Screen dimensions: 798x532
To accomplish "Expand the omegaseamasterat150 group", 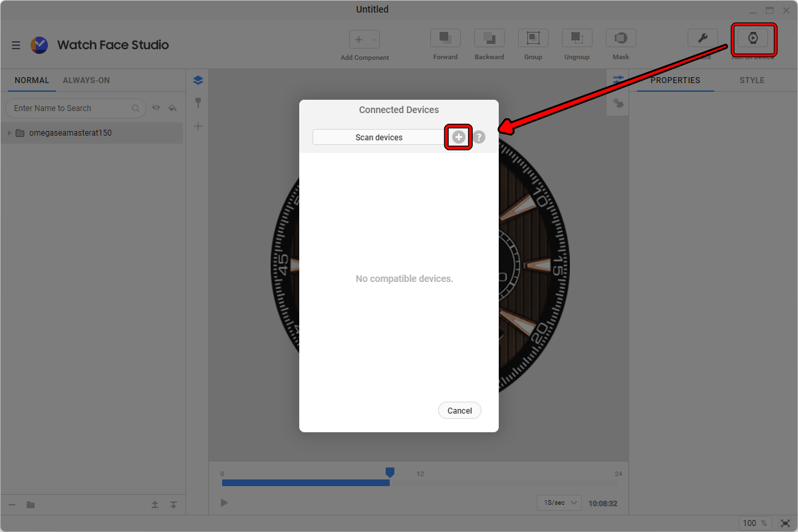I will point(9,133).
